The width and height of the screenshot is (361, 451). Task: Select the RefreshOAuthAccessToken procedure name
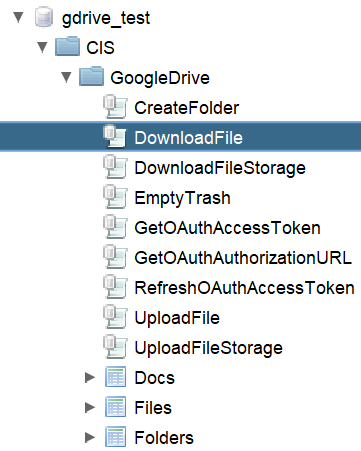[x=245, y=288]
